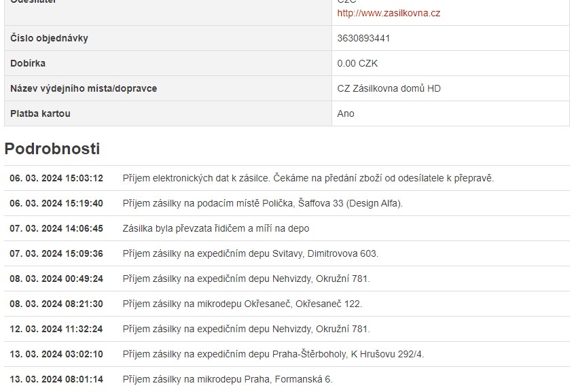The width and height of the screenshot is (574, 392).
Task: Click the "Zásilka byla převzata řidičem" entry
Action: 215,228
